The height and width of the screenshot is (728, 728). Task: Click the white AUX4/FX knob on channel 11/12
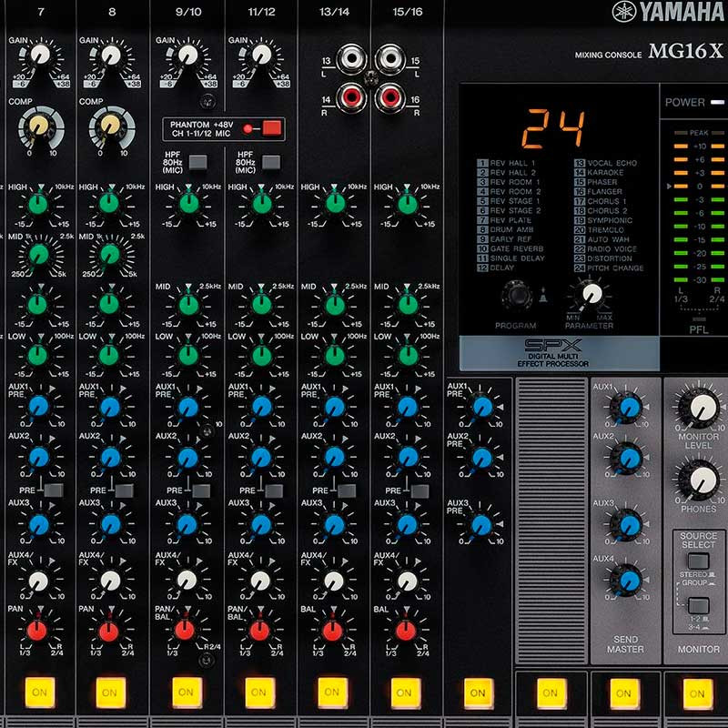(260, 581)
